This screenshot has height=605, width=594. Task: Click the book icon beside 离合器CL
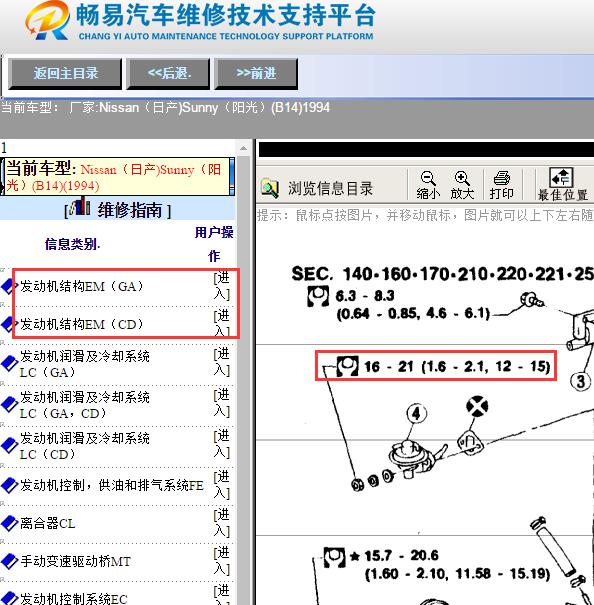pos(9,523)
